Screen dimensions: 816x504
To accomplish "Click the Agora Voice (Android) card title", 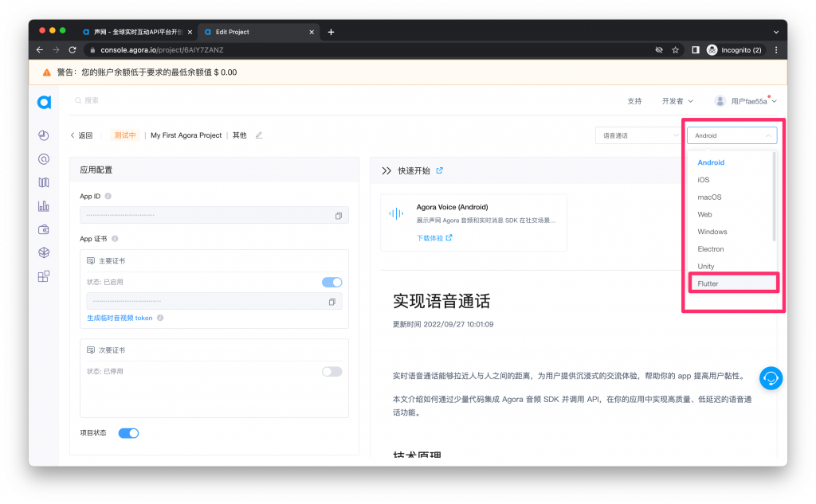I will click(x=453, y=207).
